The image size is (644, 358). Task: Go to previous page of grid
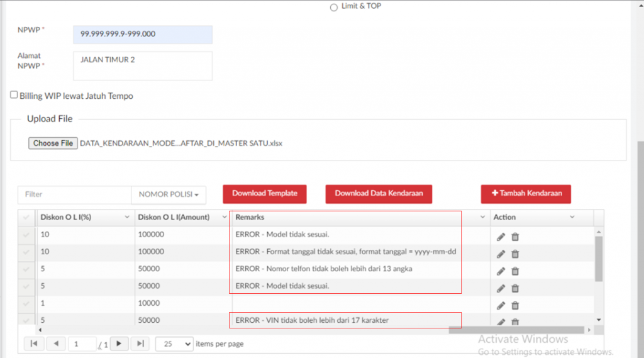pos(56,344)
